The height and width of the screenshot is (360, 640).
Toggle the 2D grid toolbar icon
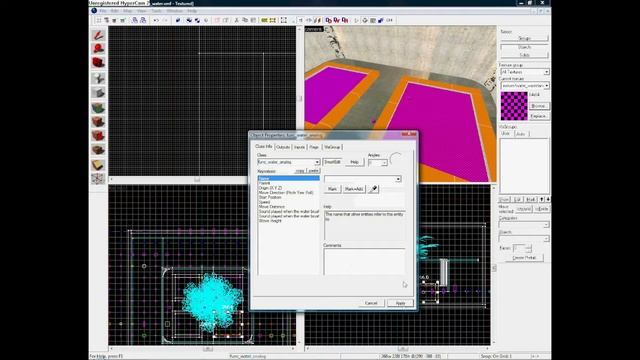click(99, 20)
